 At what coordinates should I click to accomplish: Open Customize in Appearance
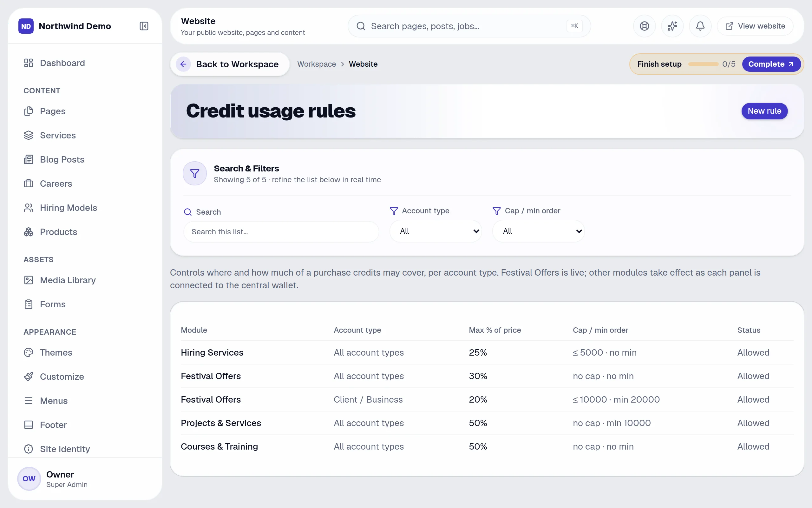tap(85, 377)
